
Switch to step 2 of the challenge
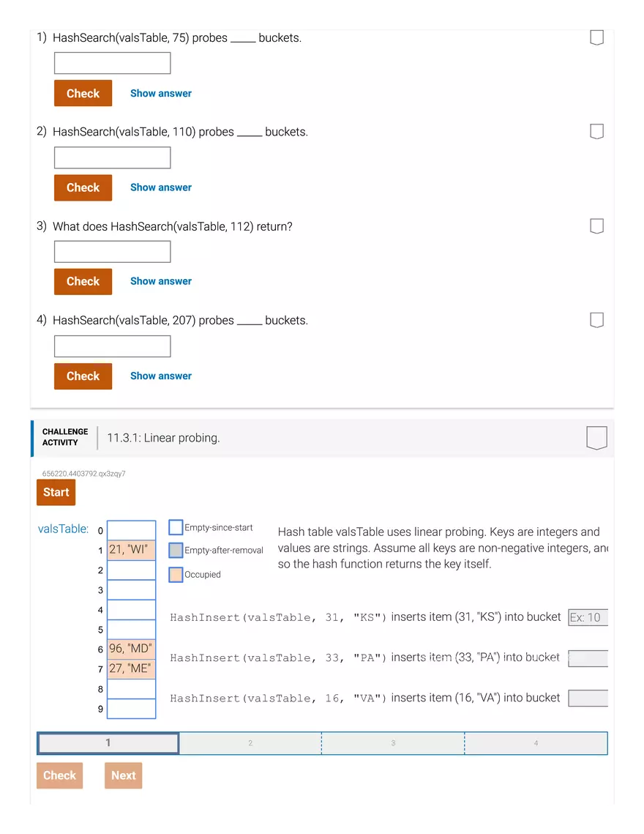click(250, 742)
